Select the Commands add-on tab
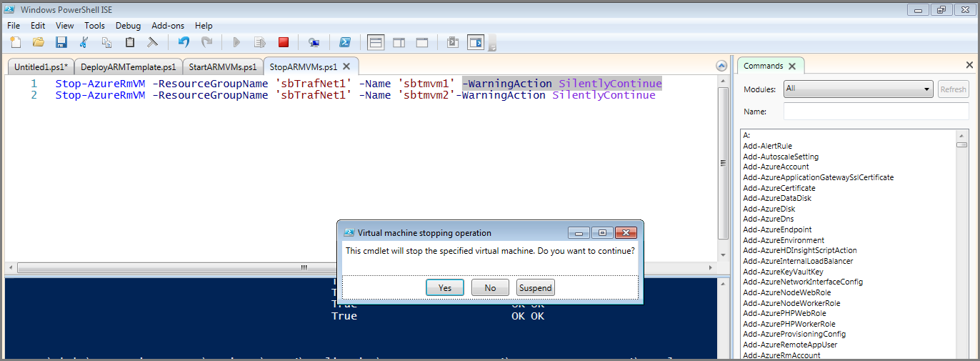Viewport: 980px width, 361px height. pyautogui.click(x=771, y=66)
